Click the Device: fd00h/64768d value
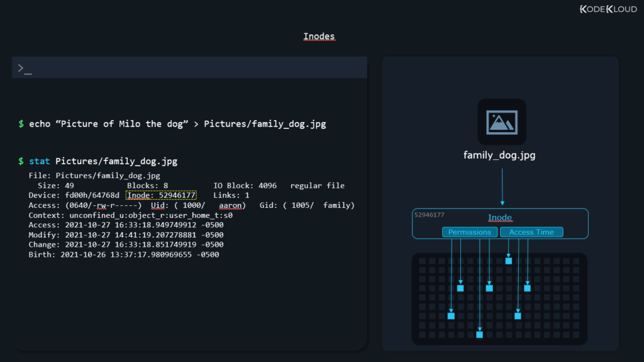 [x=74, y=195]
